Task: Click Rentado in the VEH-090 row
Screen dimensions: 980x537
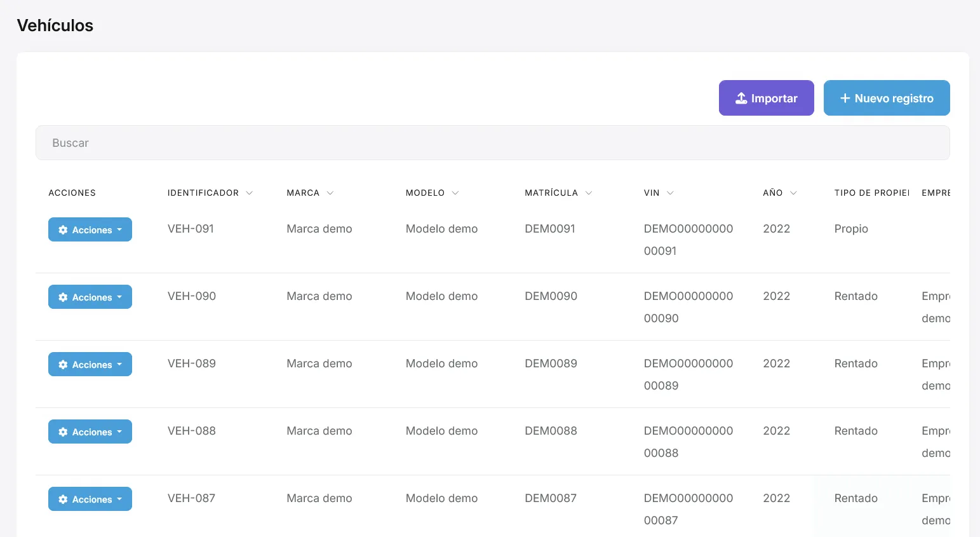Action: click(856, 296)
